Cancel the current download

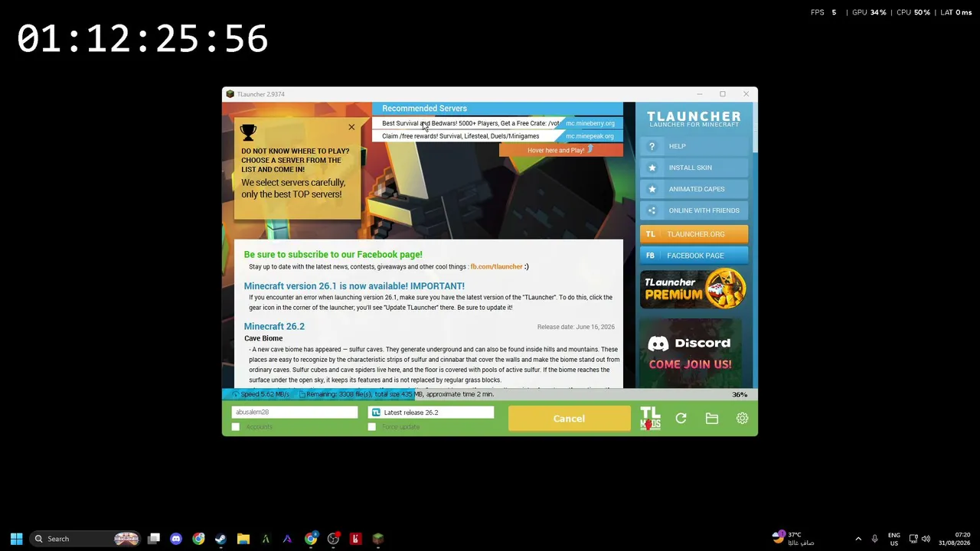tap(569, 419)
